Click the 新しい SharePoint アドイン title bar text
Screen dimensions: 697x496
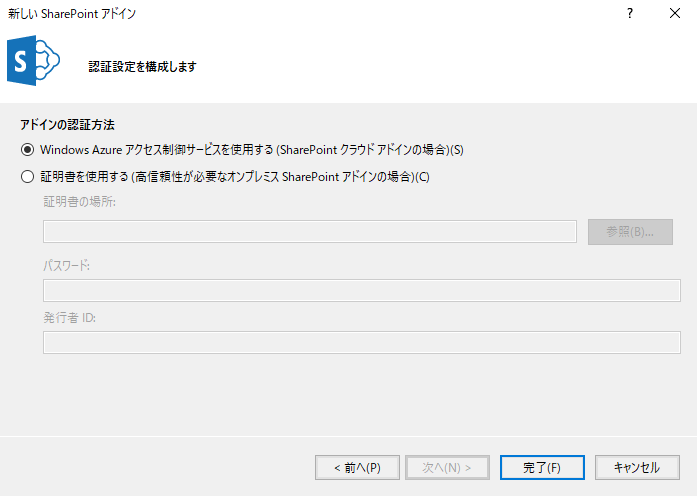[72, 14]
